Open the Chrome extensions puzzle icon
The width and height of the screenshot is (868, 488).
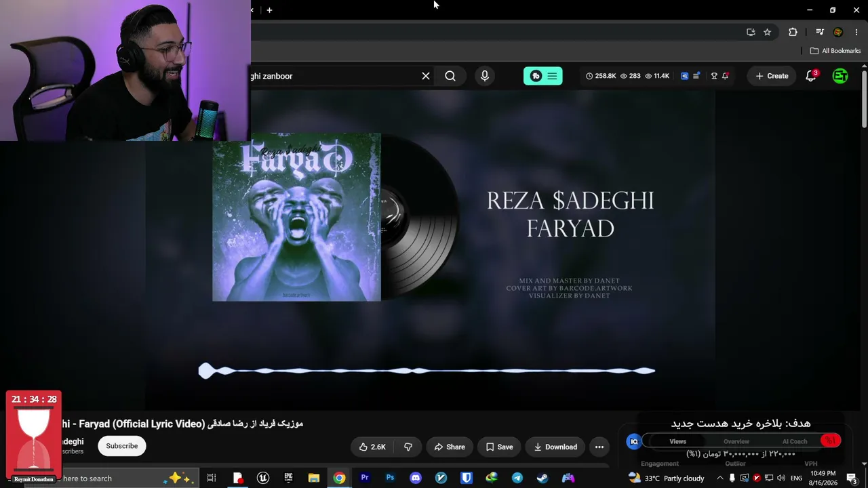point(793,32)
